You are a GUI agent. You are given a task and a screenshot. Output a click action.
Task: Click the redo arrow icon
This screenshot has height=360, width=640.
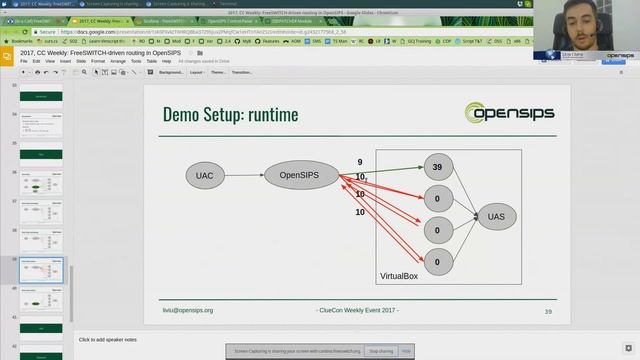click(x=55, y=72)
